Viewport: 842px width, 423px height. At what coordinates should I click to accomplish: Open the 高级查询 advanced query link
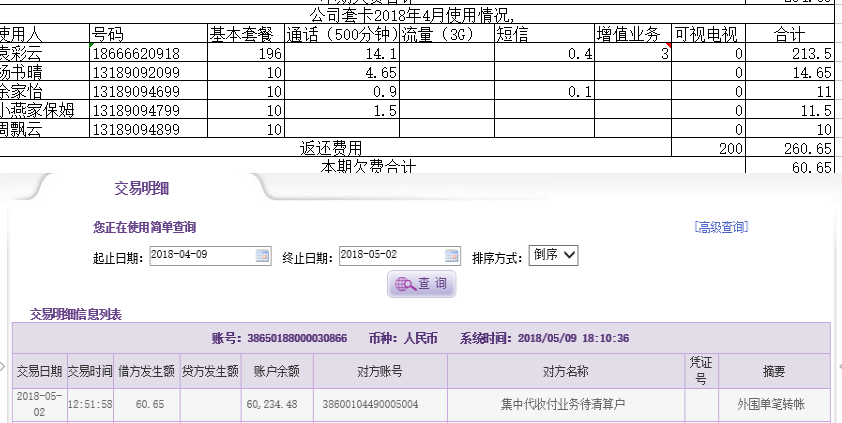pyautogui.click(x=720, y=228)
